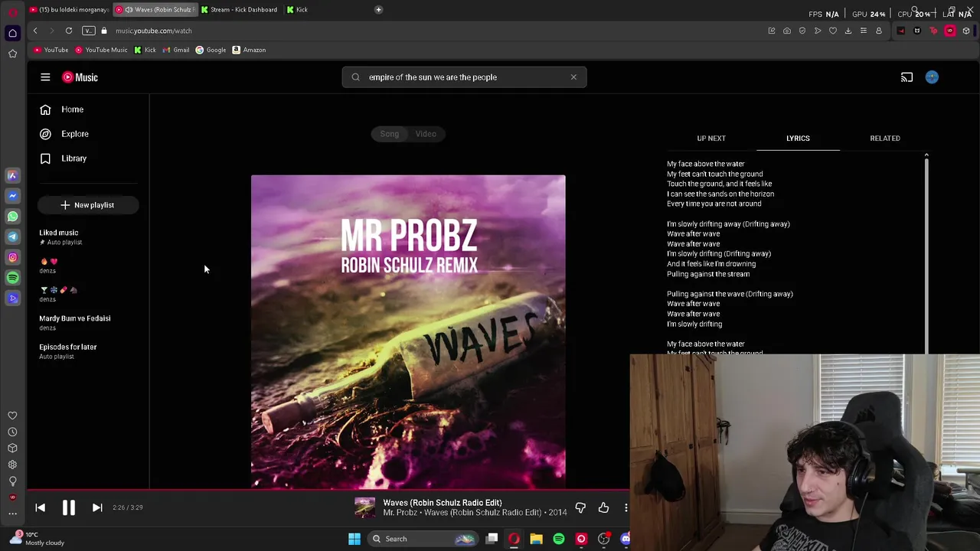
Task: Dislike the current song with thumbs down
Action: (580, 507)
